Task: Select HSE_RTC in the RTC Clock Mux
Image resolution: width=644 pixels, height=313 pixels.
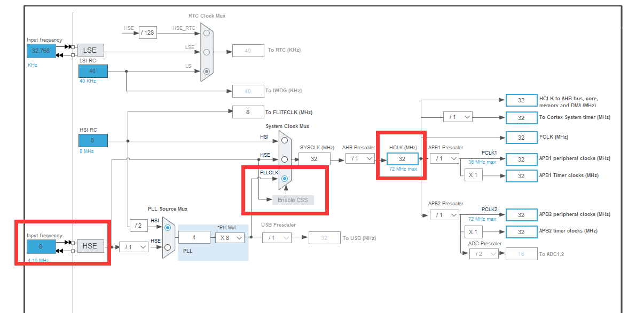Action: pos(206,33)
